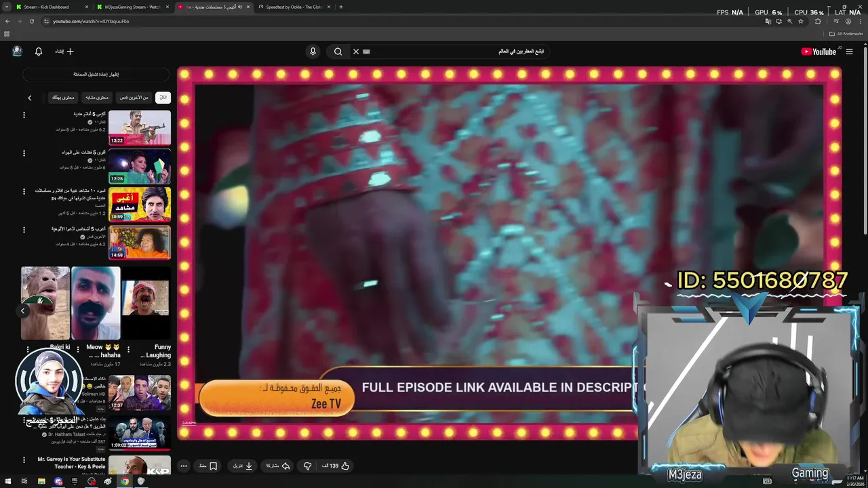The image size is (868, 488).
Task: Open the Chrome profile icon
Action: (x=848, y=21)
